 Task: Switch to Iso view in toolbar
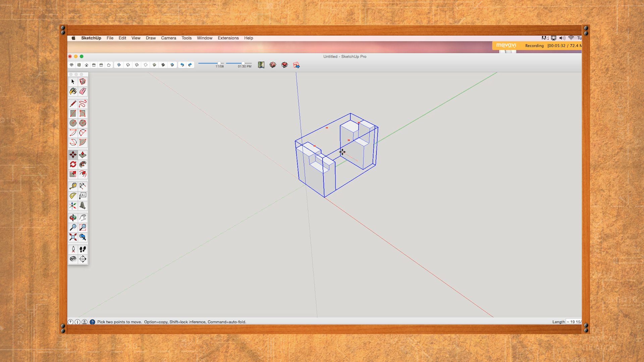pyautogui.click(x=71, y=65)
